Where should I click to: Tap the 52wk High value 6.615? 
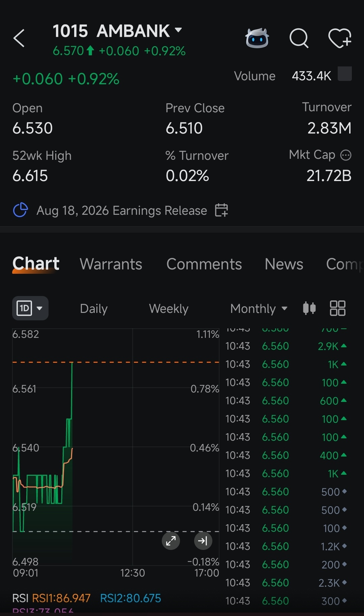[30, 176]
